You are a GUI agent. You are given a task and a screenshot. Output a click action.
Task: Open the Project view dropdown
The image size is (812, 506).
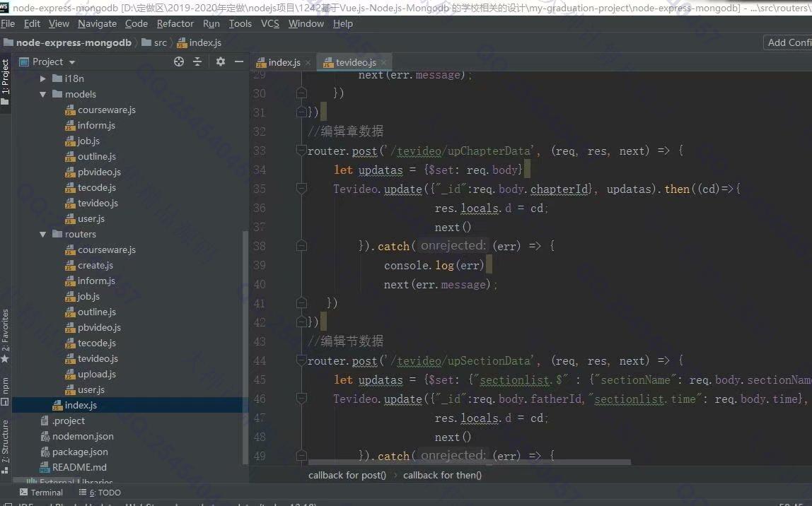pos(72,62)
